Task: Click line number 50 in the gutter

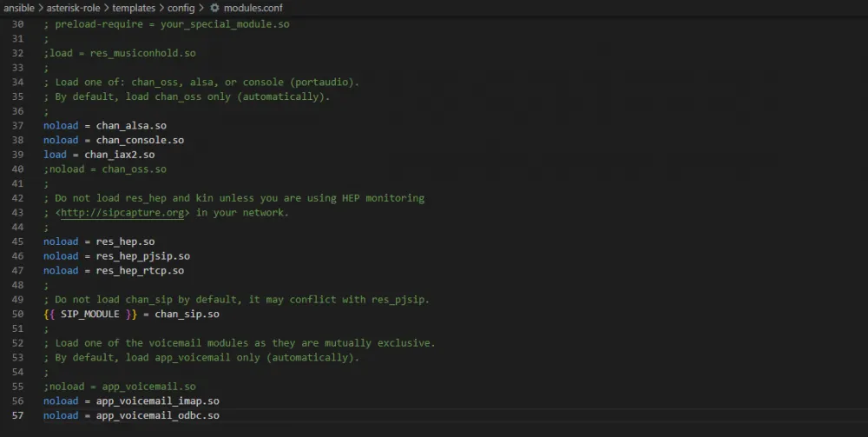Action: point(17,314)
